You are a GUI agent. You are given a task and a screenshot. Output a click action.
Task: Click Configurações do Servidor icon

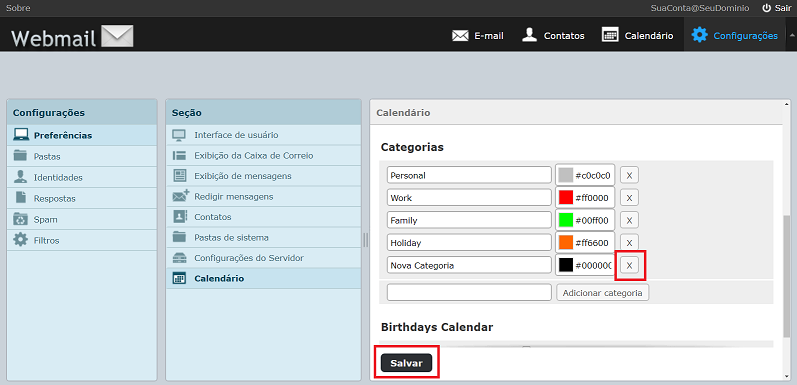tap(179, 258)
